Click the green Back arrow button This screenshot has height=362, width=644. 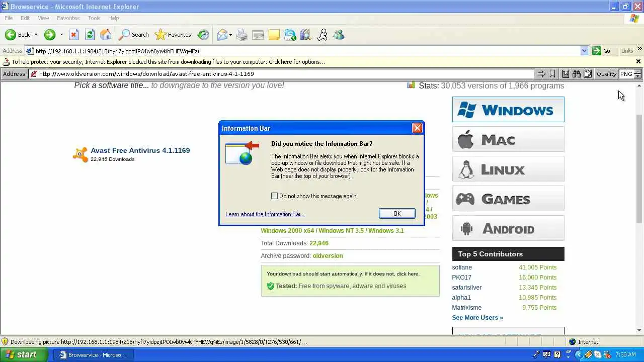click(11, 35)
